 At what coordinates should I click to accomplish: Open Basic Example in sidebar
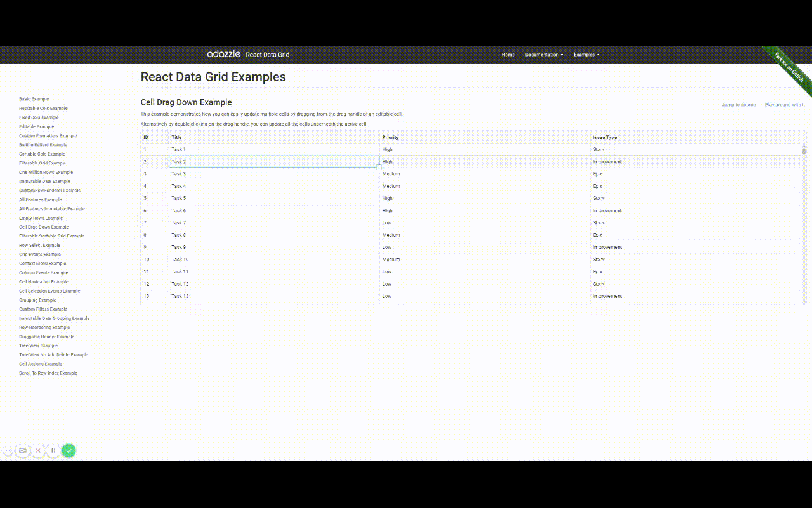[34, 99]
